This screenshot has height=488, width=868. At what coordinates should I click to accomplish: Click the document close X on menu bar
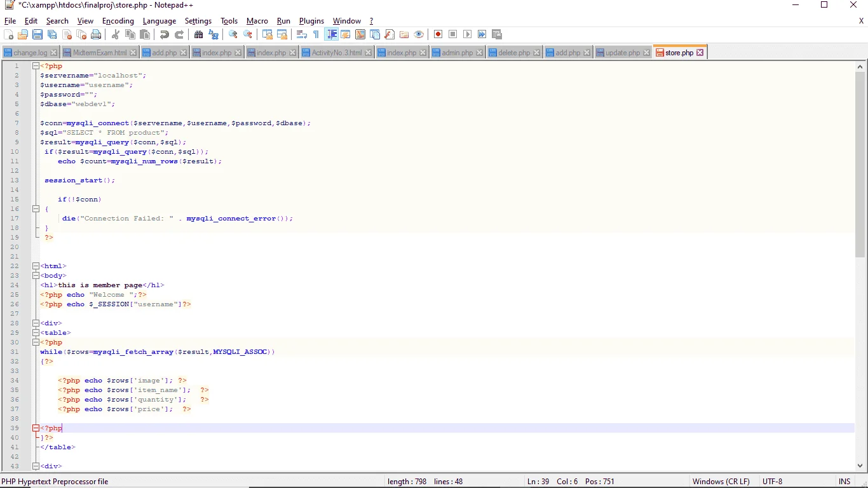point(861,21)
